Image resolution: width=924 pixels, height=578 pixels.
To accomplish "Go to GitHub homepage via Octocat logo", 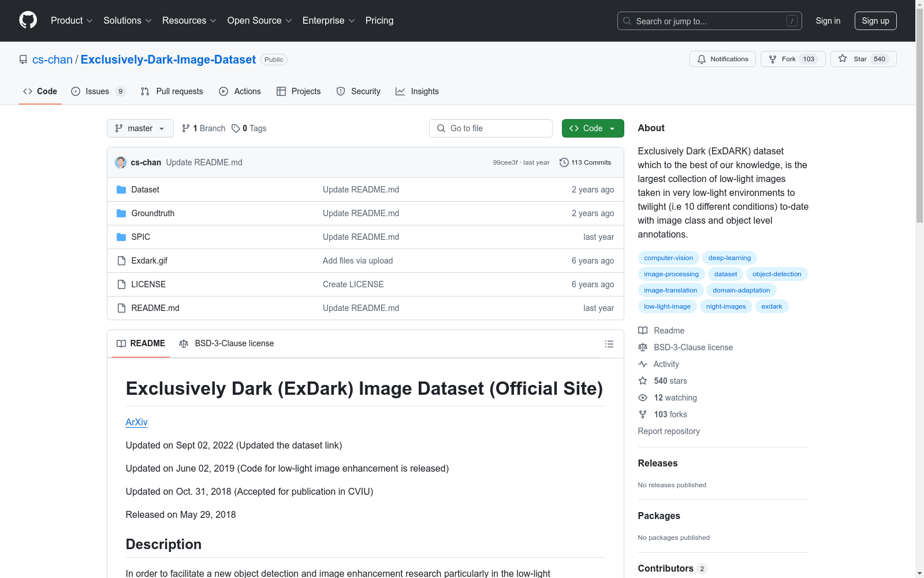I will click(x=28, y=20).
